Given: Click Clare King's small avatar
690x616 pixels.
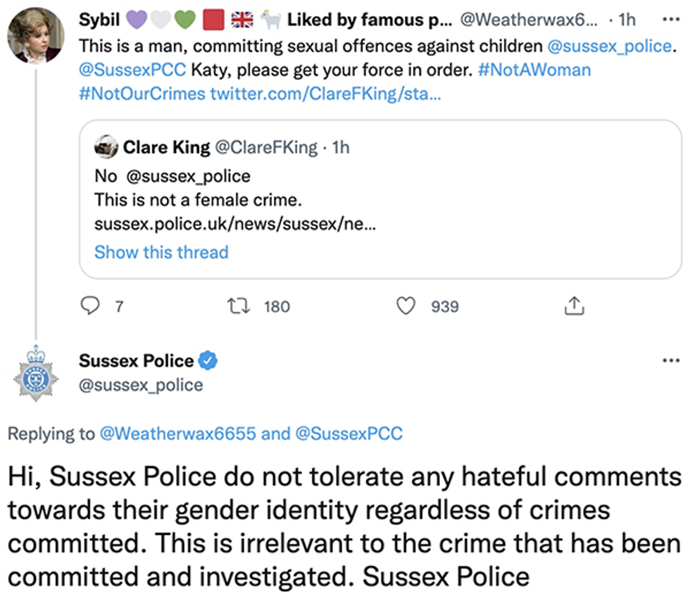Looking at the screenshot, I should (x=106, y=147).
